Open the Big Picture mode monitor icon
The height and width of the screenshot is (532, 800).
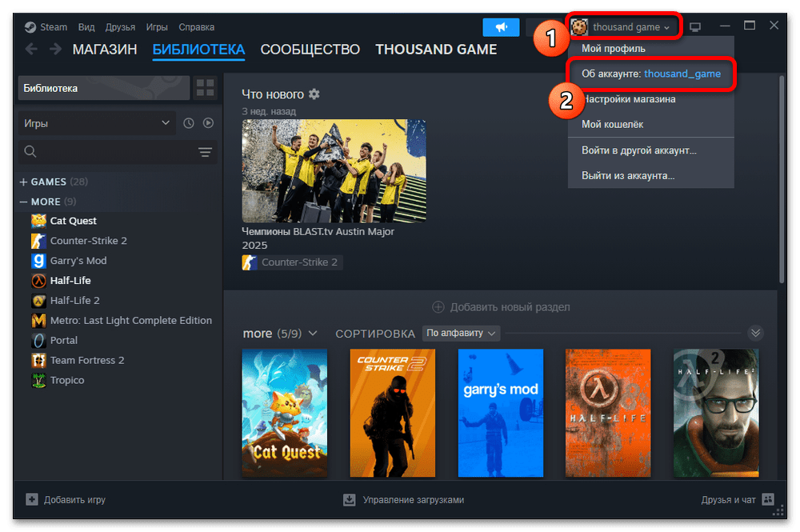pos(695,27)
